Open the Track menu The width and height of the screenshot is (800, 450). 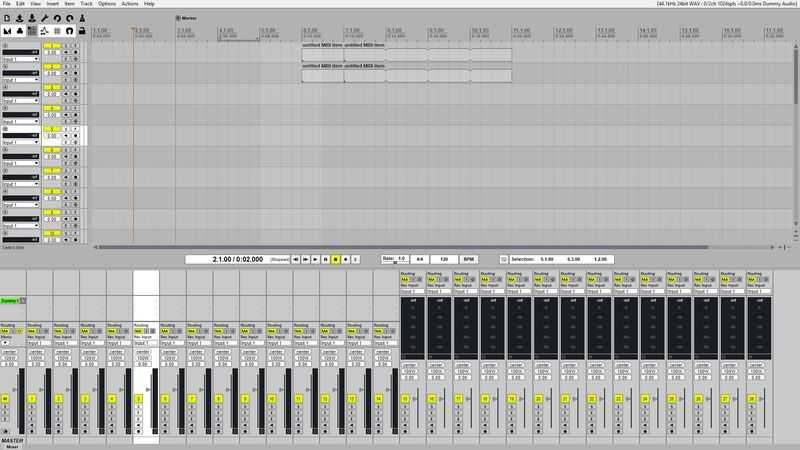point(86,4)
